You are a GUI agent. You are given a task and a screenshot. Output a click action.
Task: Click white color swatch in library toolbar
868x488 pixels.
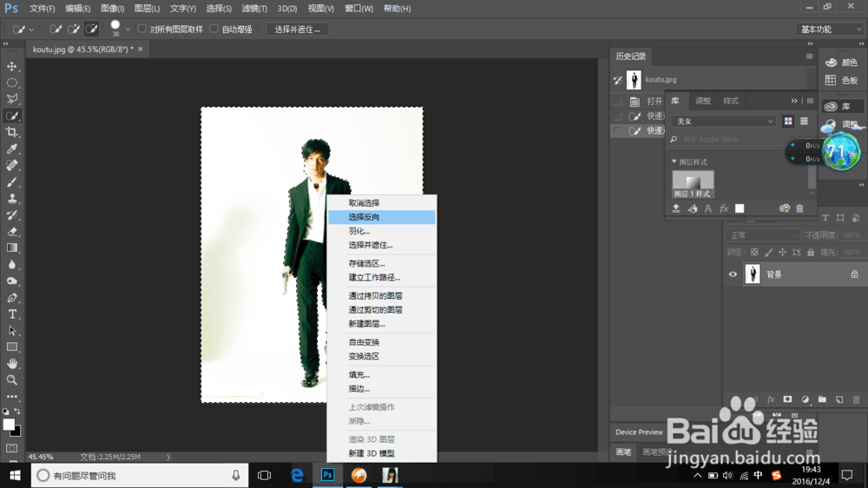pos(740,208)
